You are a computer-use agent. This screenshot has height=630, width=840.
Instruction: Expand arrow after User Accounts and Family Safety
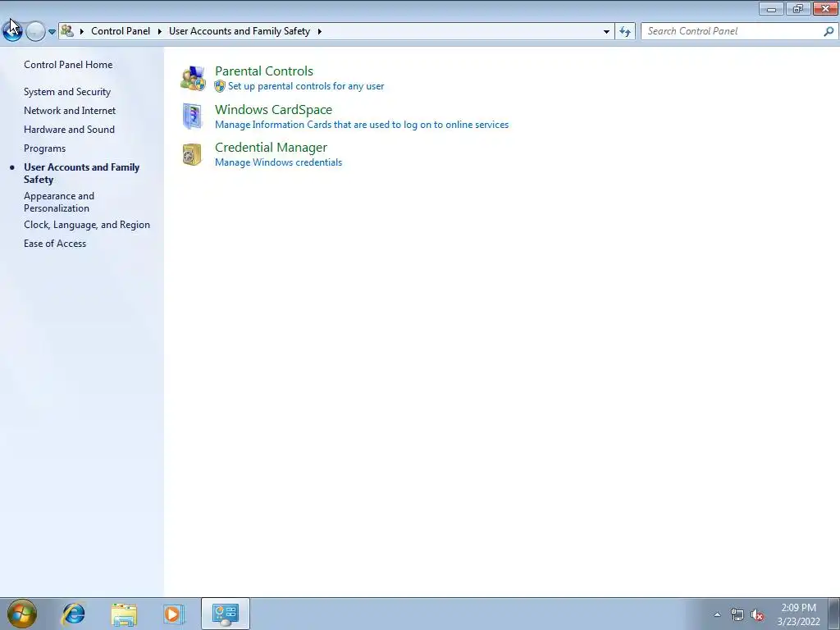(x=320, y=32)
